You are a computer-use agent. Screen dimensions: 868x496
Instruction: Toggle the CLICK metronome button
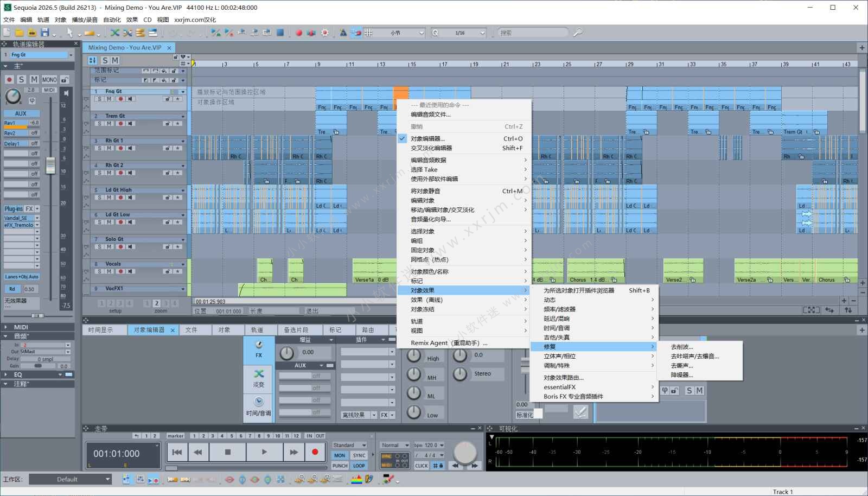(422, 466)
